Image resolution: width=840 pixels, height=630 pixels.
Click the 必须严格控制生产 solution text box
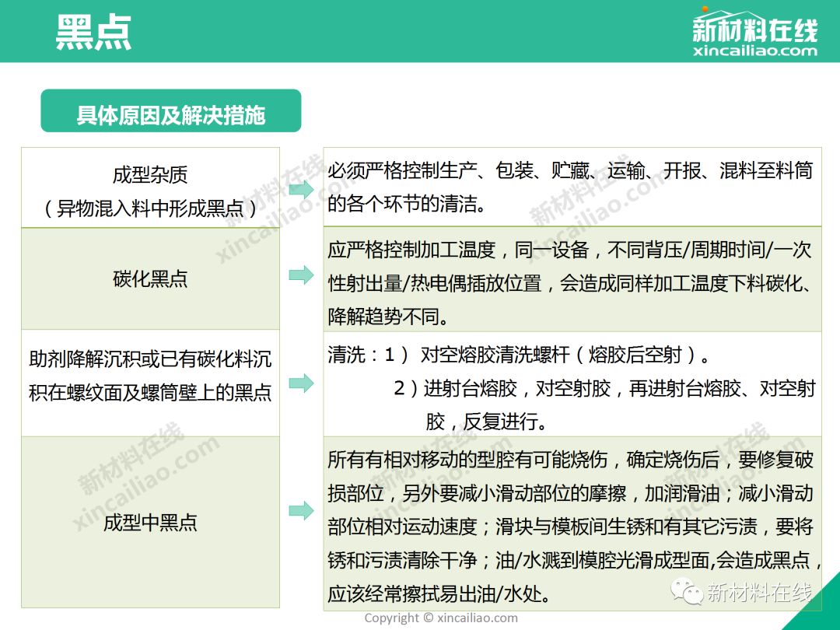pyautogui.click(x=570, y=187)
